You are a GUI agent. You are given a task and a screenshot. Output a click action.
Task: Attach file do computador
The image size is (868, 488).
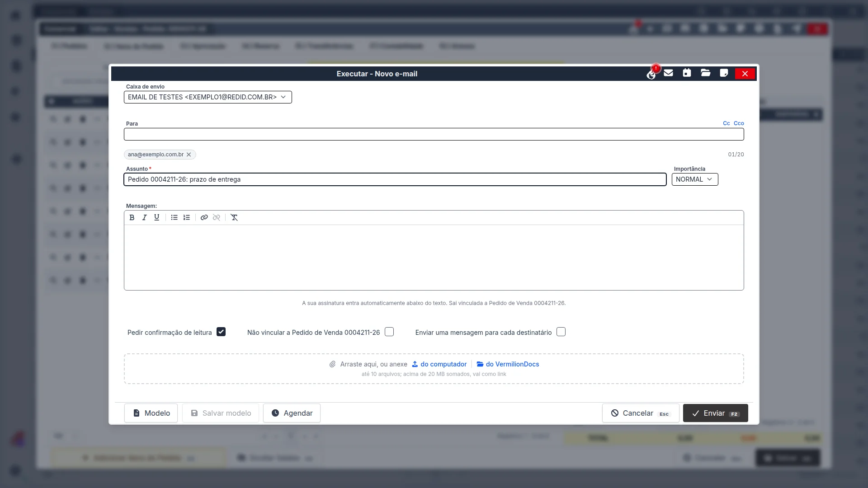[439, 364]
